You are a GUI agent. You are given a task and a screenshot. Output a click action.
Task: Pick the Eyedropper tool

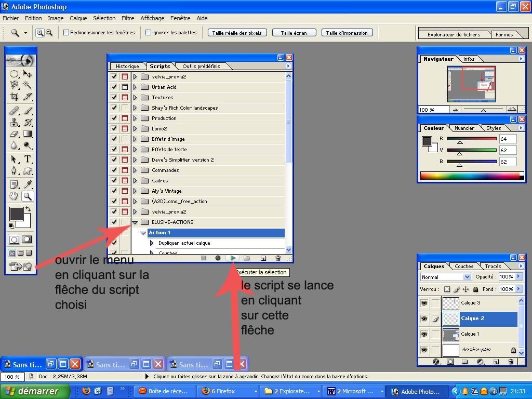[28, 184]
